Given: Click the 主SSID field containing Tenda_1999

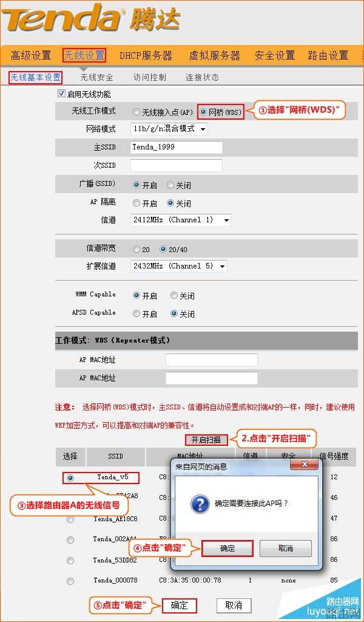Looking at the screenshot, I should [177, 147].
